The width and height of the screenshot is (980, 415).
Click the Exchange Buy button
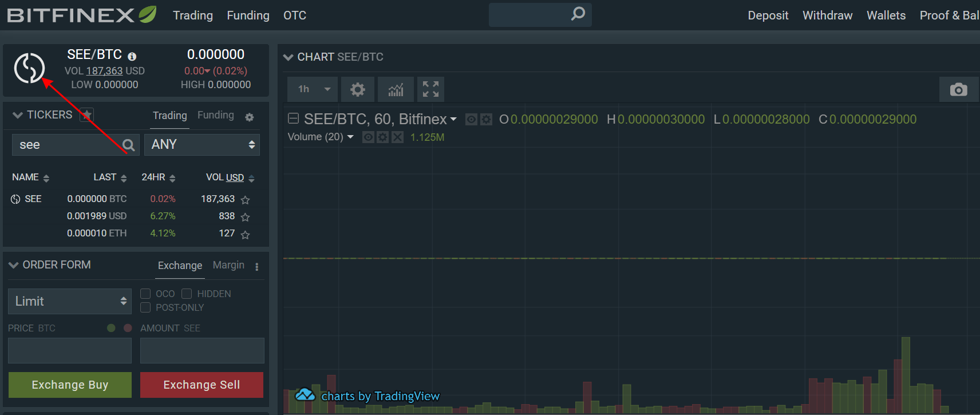(70, 385)
